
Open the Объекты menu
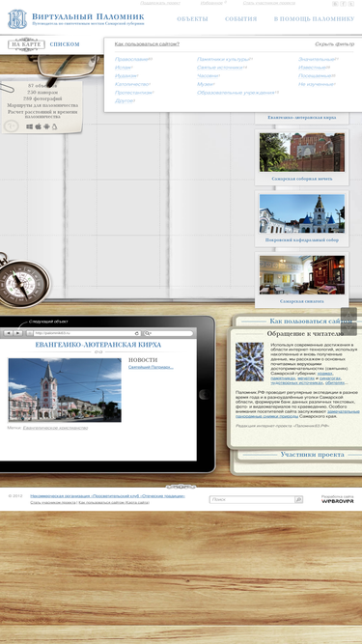[x=192, y=19]
